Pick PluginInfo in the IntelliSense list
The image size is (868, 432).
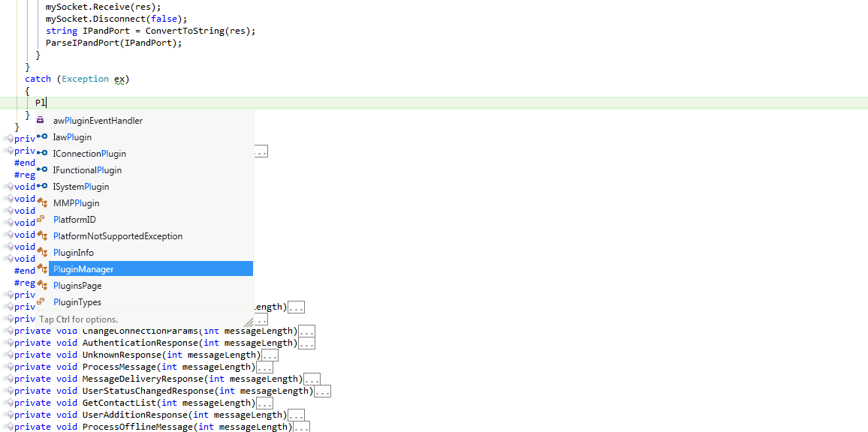click(74, 253)
